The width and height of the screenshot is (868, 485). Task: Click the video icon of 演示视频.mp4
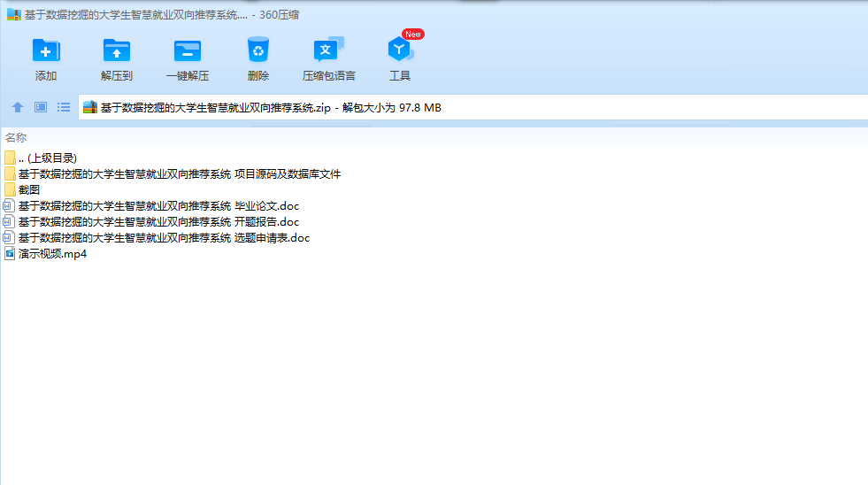click(x=10, y=254)
